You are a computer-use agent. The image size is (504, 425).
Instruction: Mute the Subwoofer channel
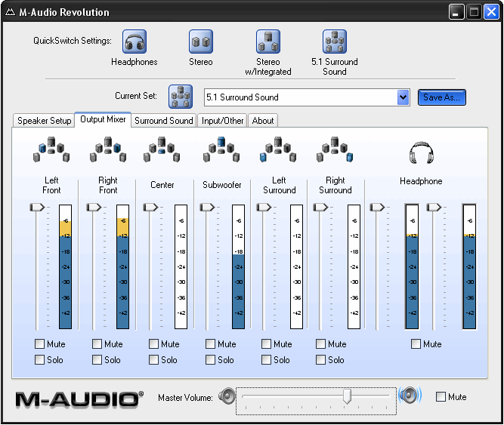pyautogui.click(x=210, y=343)
